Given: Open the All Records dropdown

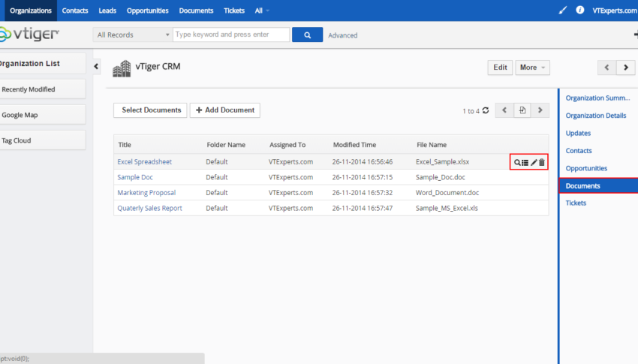Looking at the screenshot, I should 132,35.
